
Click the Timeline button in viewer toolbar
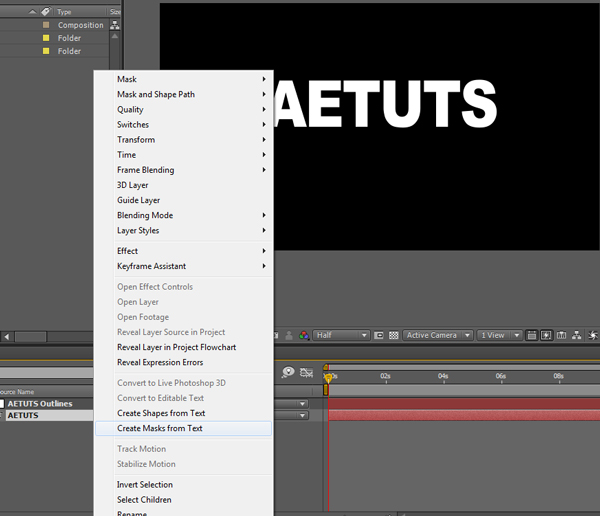tap(561, 335)
